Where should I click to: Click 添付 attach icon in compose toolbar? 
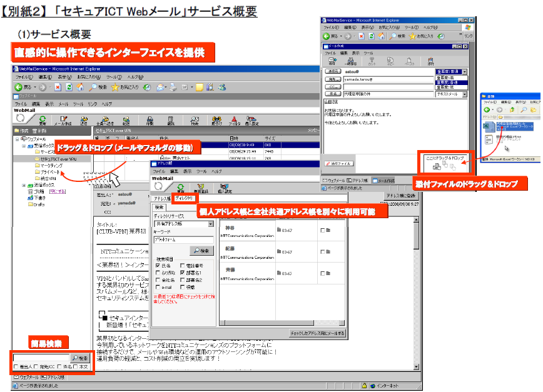tap(430, 61)
